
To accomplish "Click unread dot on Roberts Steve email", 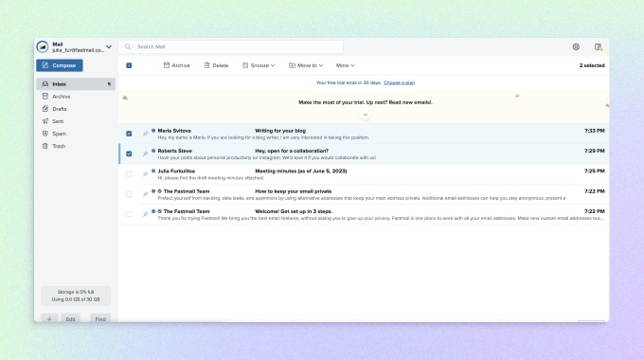I will pos(153,151).
